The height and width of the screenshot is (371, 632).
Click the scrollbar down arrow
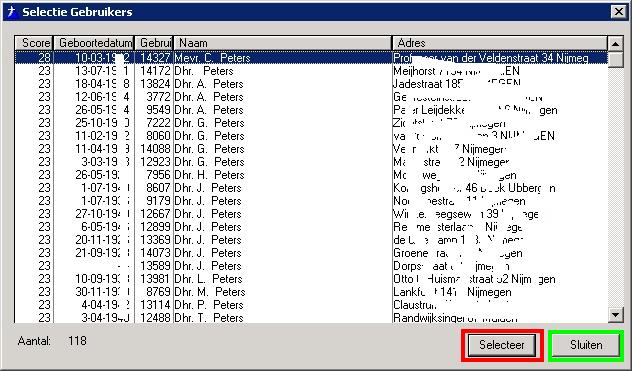(615, 315)
